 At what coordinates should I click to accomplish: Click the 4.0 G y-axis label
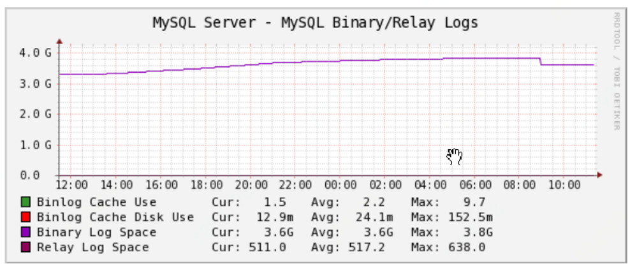point(35,53)
